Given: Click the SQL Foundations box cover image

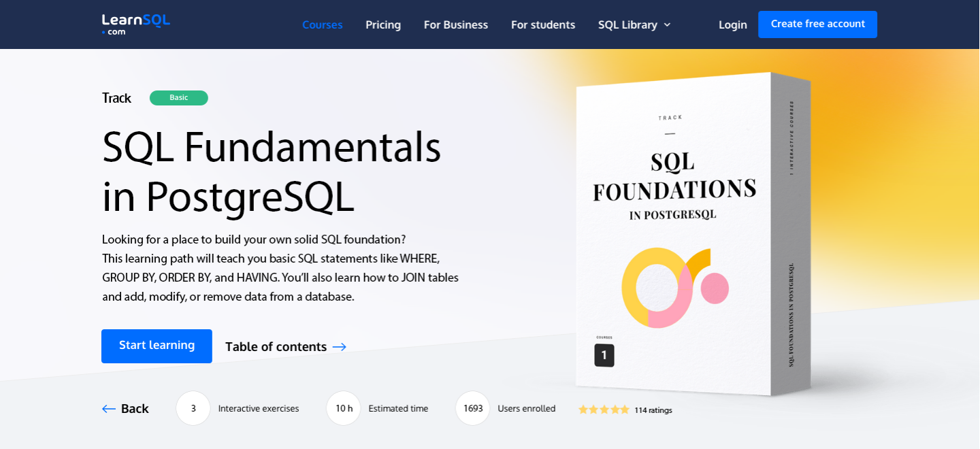Looking at the screenshot, I should [x=693, y=233].
